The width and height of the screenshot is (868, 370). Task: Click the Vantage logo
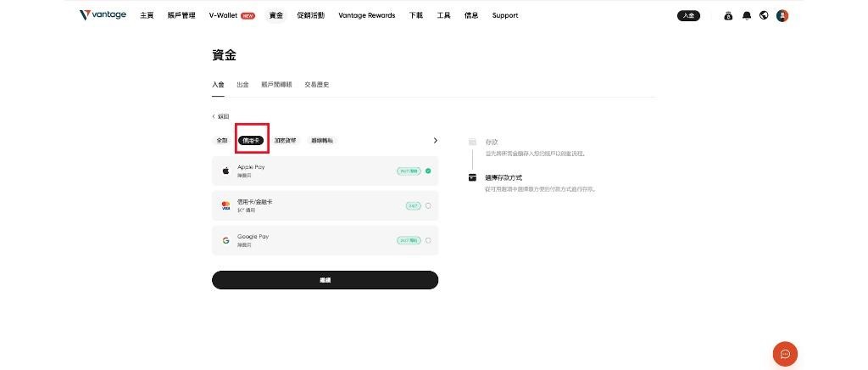tap(103, 15)
